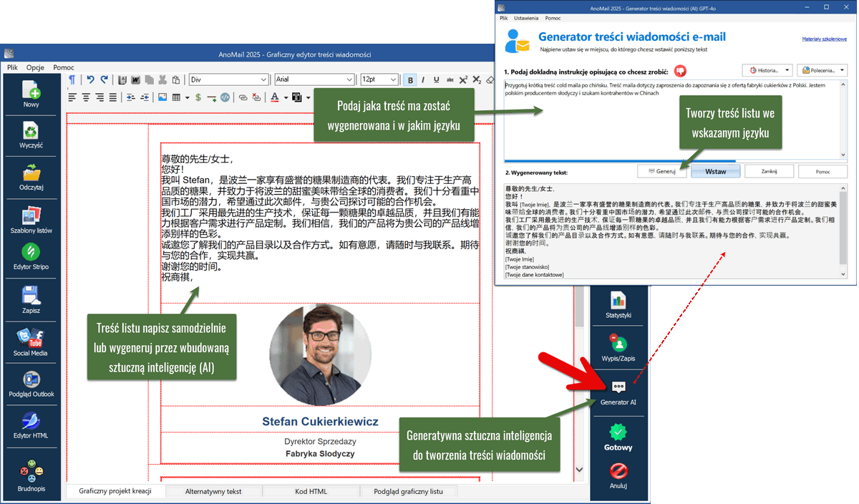Click the Zamknij button in generator window

[x=770, y=171]
